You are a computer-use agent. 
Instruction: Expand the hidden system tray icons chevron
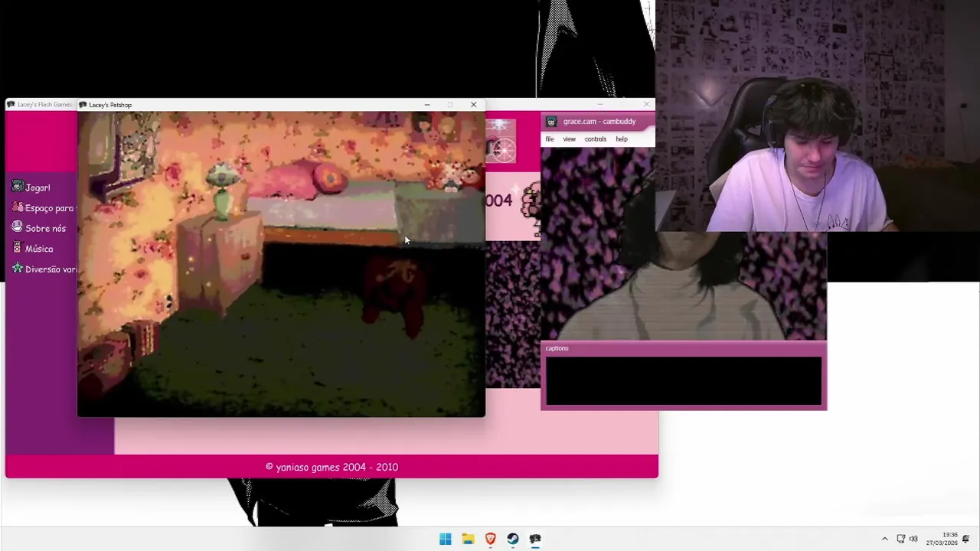tap(884, 539)
